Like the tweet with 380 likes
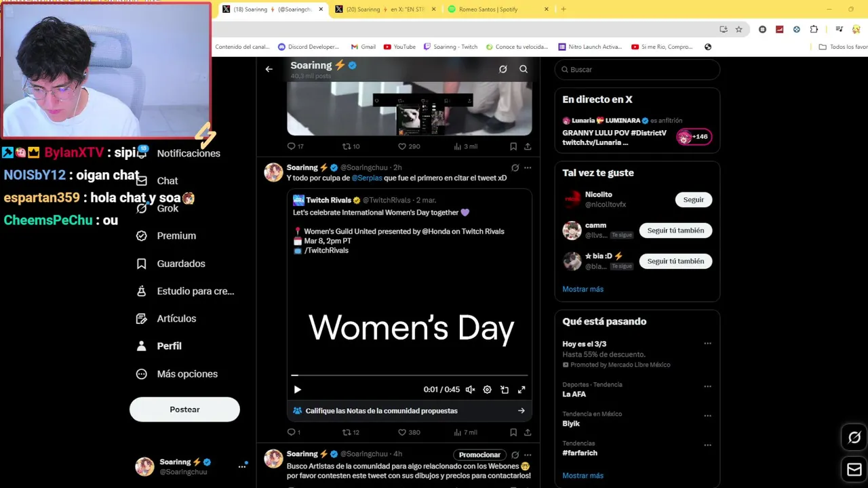 click(409, 432)
